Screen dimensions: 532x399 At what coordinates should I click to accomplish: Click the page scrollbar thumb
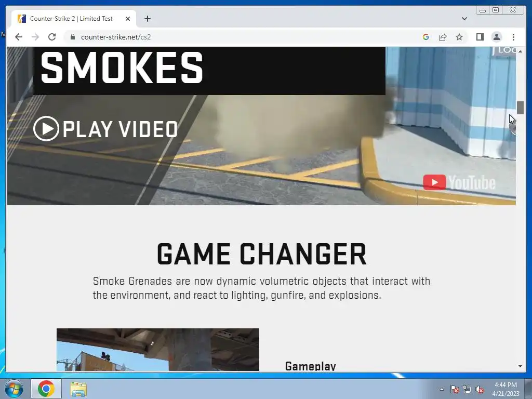point(521,108)
